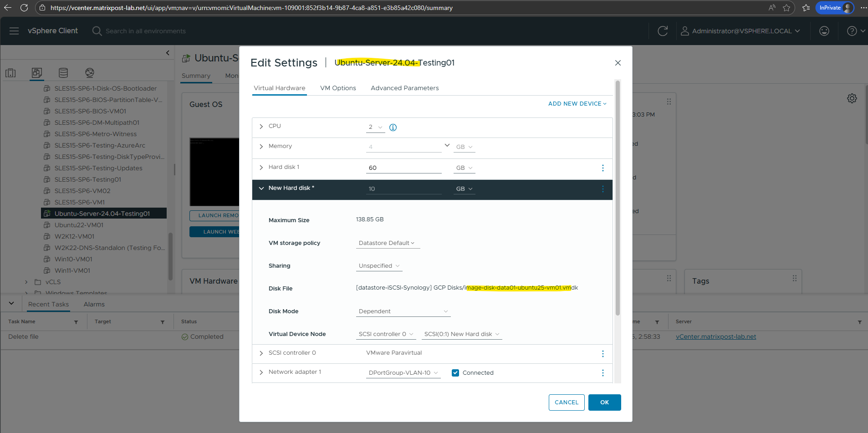This screenshot has width=868, height=433.
Task: Click the CANCEL button
Action: click(567, 402)
